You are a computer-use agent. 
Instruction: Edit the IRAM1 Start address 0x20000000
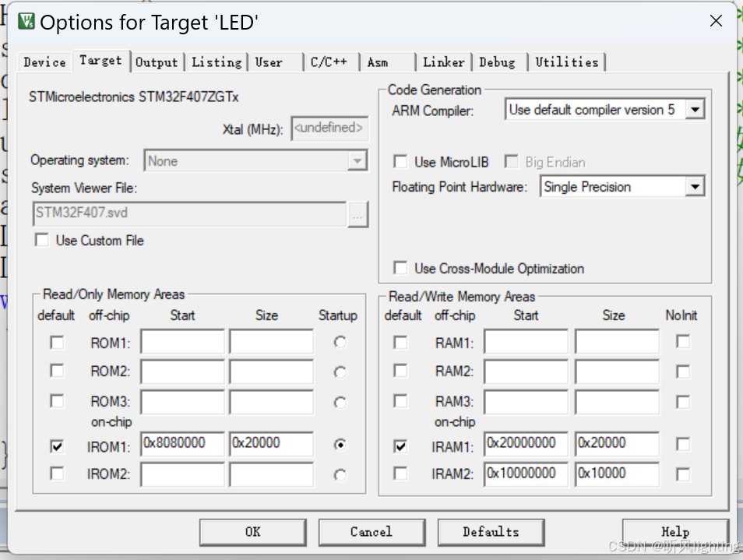click(526, 444)
